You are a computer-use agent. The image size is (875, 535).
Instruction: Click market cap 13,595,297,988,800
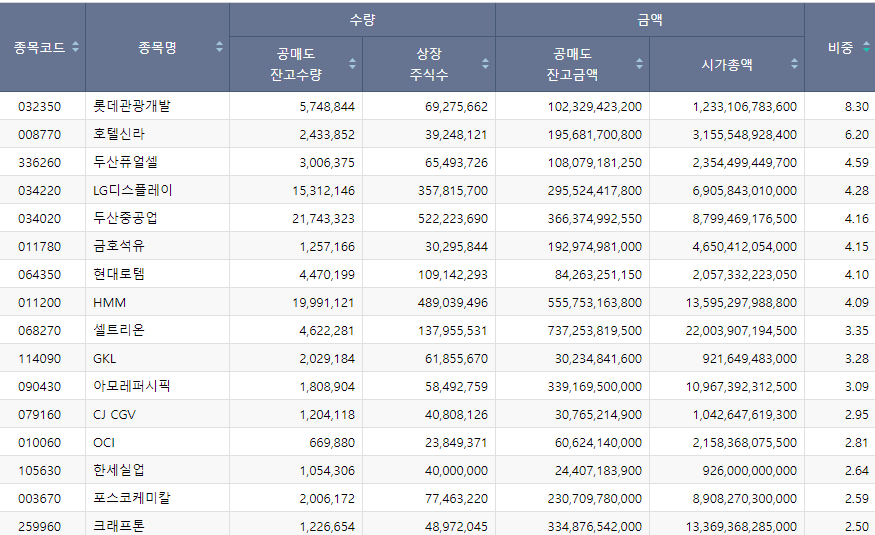point(741,302)
